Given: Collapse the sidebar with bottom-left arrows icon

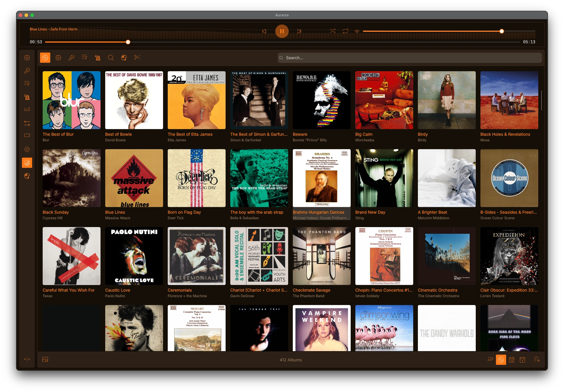Looking at the screenshot, I should [27, 359].
